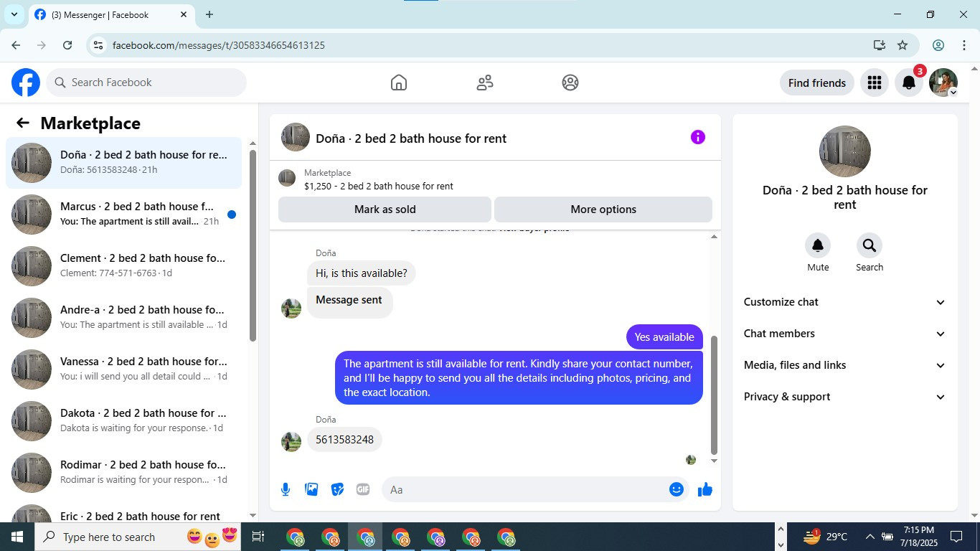Open the Vanessa conversation
Screen dimensions: 980x551
pos(124,369)
